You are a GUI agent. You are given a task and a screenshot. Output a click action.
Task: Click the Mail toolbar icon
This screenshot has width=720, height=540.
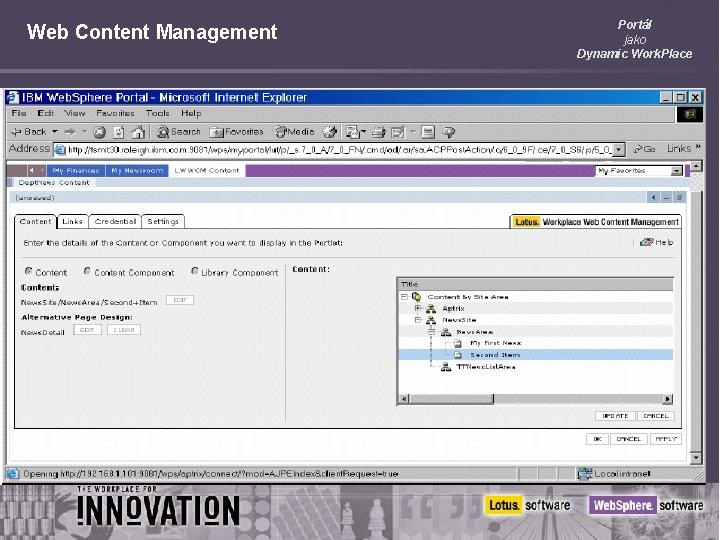tap(353, 132)
